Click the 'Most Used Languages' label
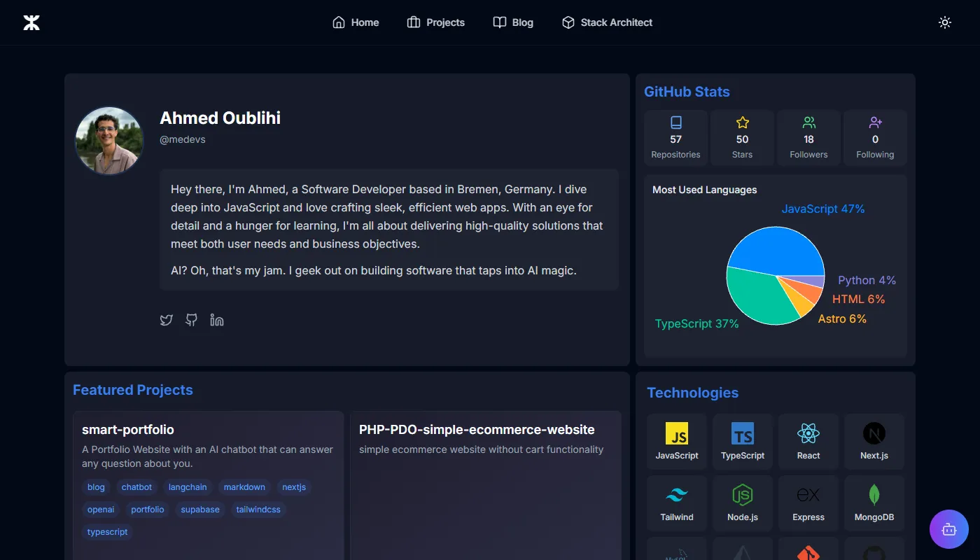Screen dimensions: 980x560 pos(705,190)
